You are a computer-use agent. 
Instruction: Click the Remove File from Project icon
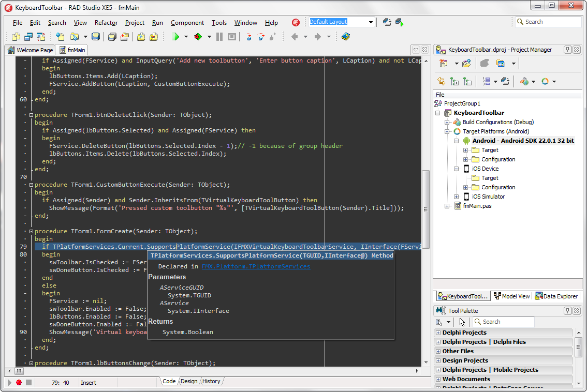(154, 37)
